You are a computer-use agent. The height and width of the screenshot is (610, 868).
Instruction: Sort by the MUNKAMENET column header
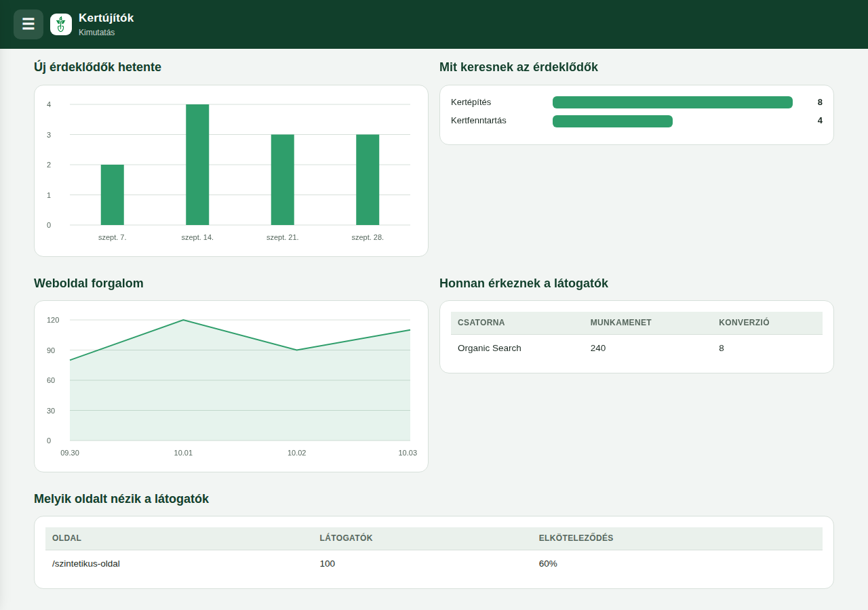coord(621,323)
